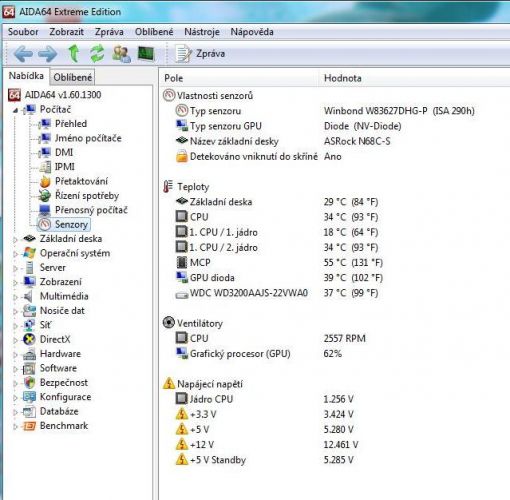This screenshot has height=500, width=510.
Task: Click the GPU dioda row icon
Action: [182, 277]
